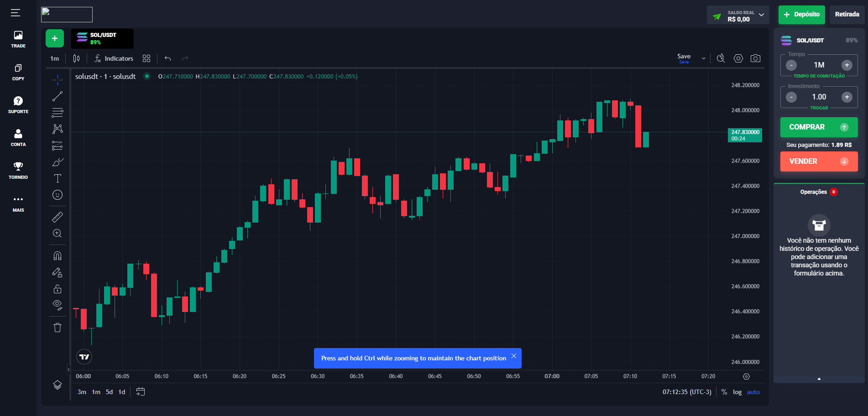The height and width of the screenshot is (416, 868).
Task: Open the Indicators menu
Action: [x=114, y=58]
